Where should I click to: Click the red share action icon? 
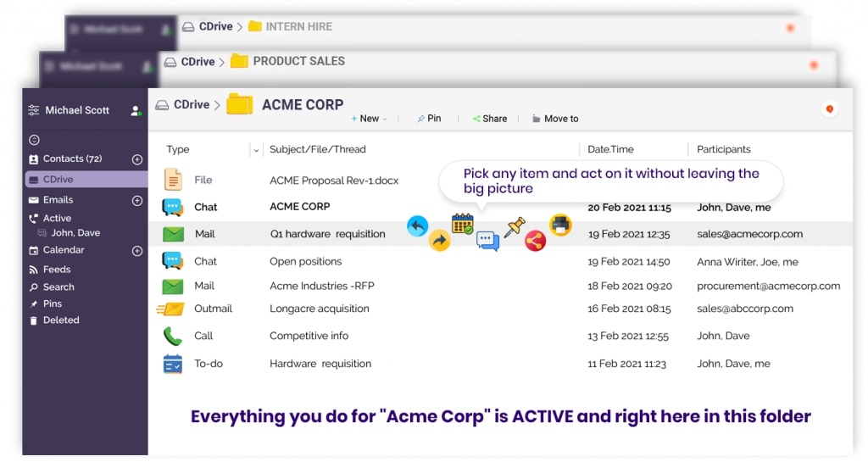click(536, 241)
